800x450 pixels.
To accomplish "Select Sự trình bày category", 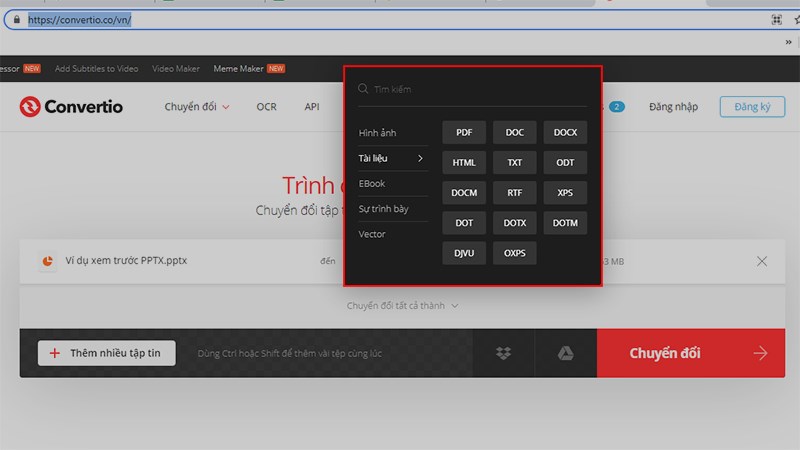I will (383, 209).
